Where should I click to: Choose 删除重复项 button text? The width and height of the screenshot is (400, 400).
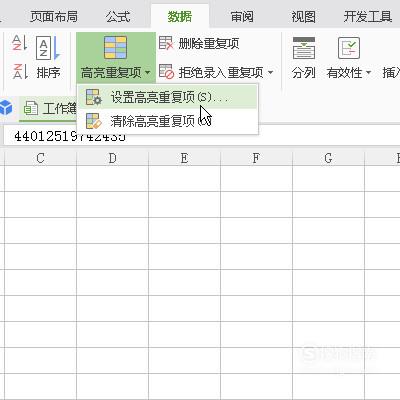(x=209, y=44)
